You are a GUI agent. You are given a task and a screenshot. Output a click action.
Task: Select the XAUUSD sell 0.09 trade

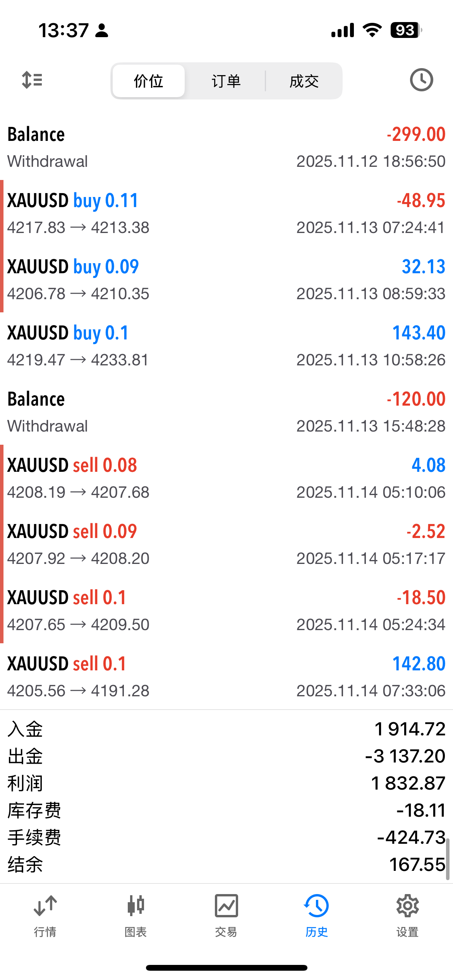tap(226, 545)
